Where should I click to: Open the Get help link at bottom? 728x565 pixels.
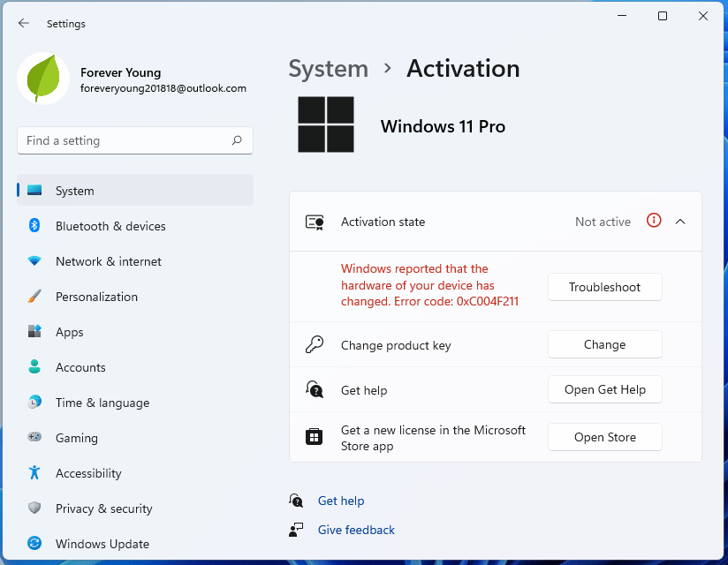341,501
